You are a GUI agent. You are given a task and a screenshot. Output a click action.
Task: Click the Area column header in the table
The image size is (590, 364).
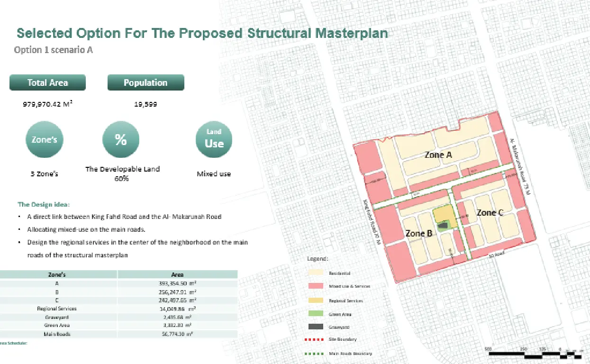pyautogui.click(x=177, y=274)
